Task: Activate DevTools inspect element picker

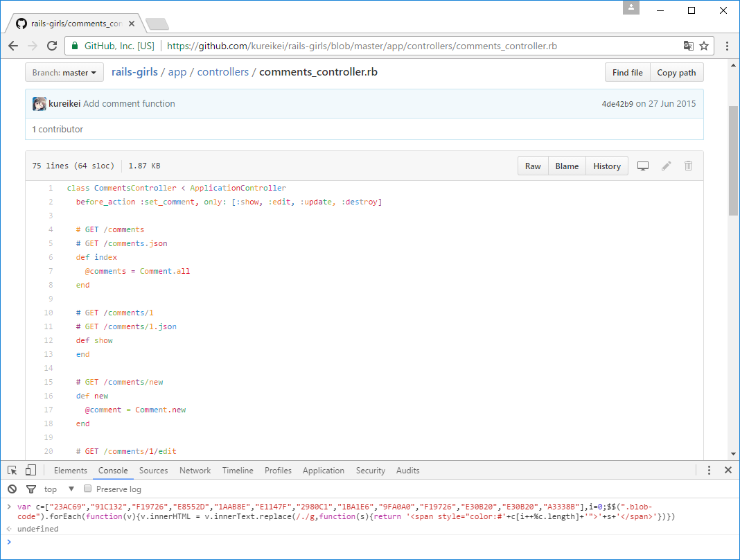Action: click(x=12, y=471)
